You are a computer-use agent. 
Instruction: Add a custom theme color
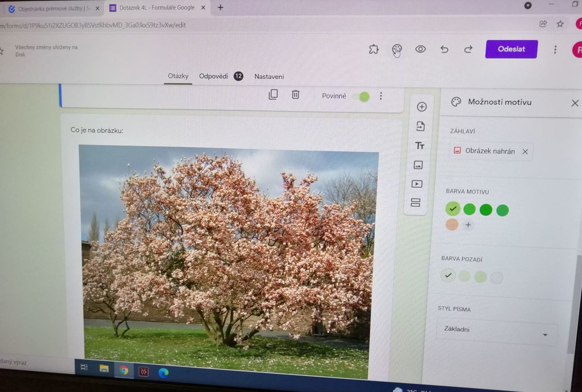468,225
